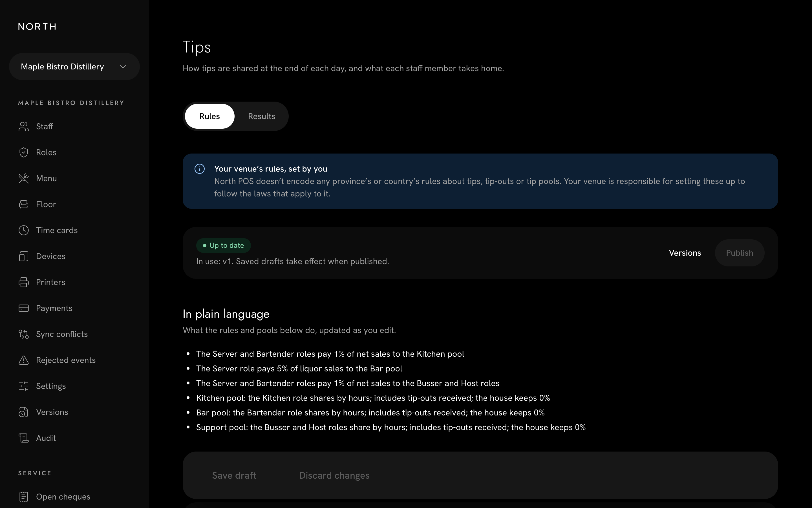Switch to the Results tab
812x508 pixels.
[x=261, y=116]
